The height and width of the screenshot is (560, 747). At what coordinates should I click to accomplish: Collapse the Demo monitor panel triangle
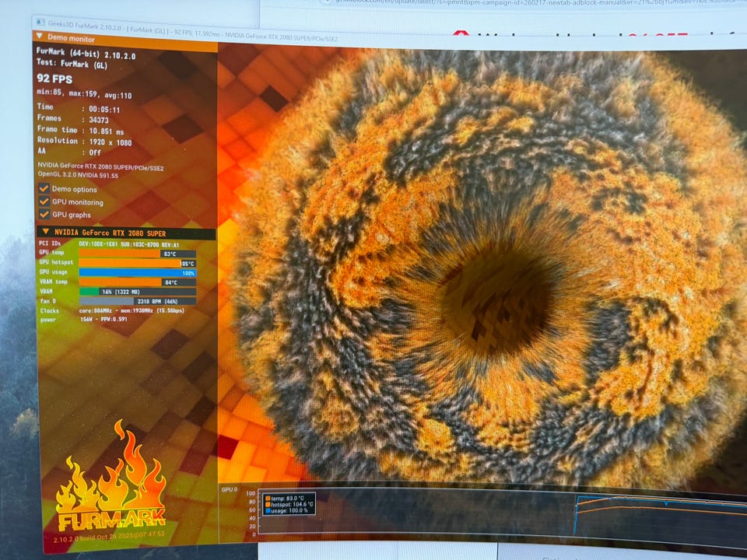[39, 37]
